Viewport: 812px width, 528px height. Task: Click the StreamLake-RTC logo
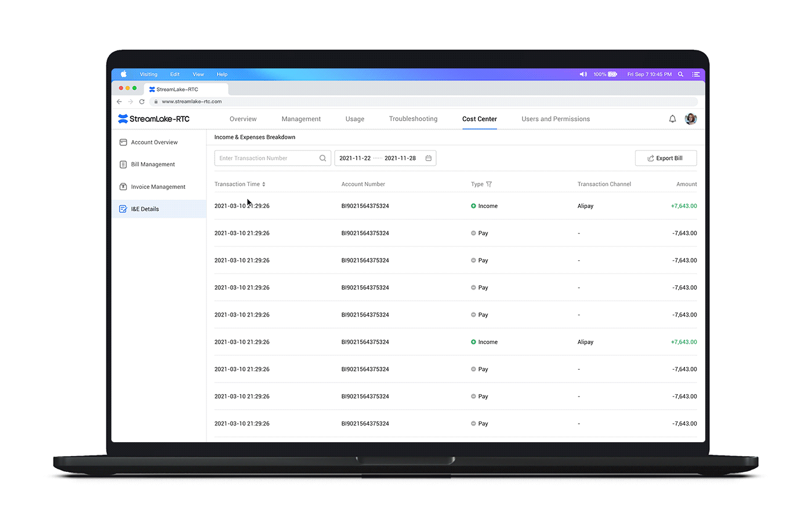(154, 119)
